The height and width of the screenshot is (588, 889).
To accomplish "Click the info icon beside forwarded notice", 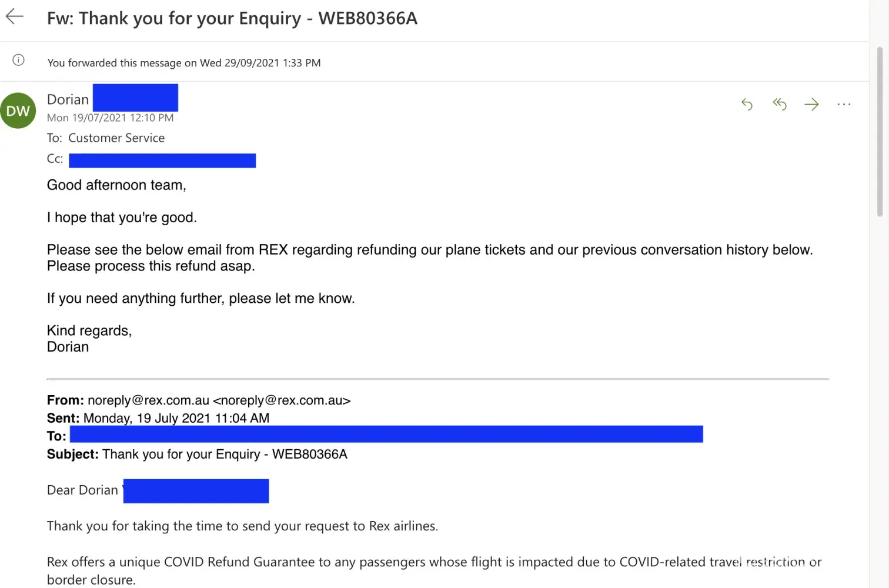I will click(x=19, y=60).
